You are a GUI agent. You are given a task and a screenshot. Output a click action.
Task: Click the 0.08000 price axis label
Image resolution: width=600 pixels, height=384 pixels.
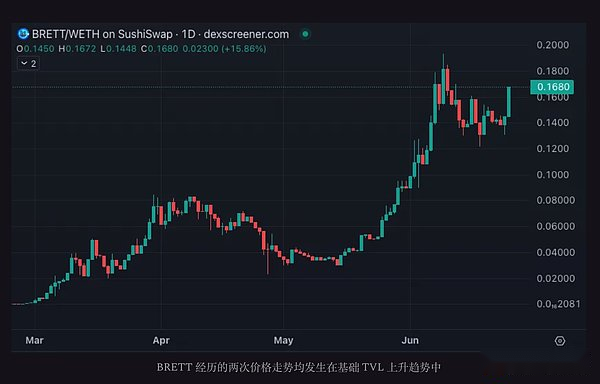coord(556,200)
